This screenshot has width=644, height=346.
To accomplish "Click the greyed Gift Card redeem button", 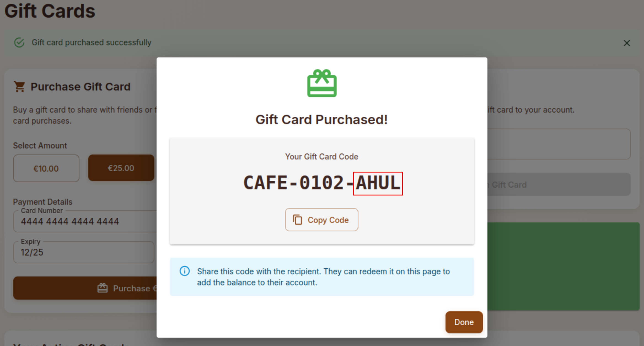I will pyautogui.click(x=559, y=184).
